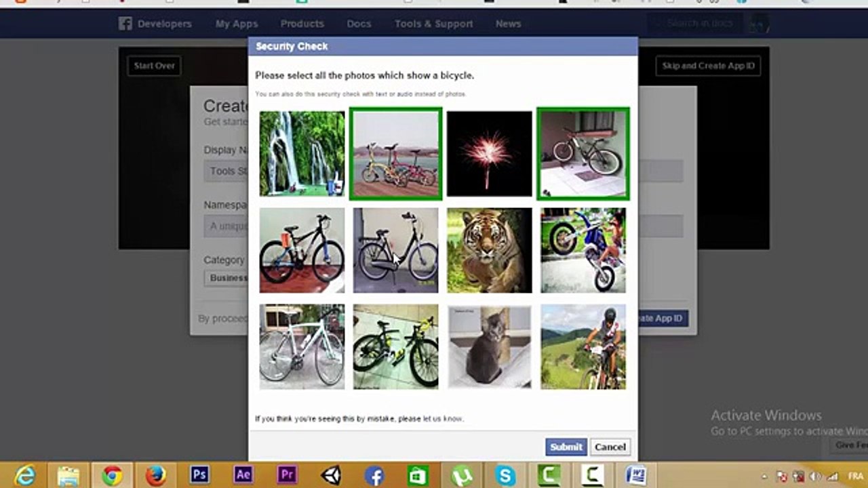The width and height of the screenshot is (868, 488).
Task: Launch Premiere Pro from taskbar
Action: (287, 476)
